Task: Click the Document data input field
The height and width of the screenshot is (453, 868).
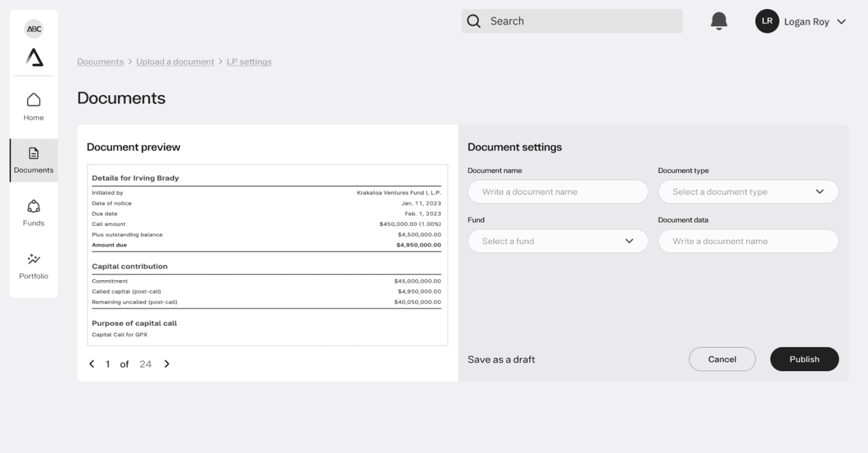Action: [x=748, y=241]
